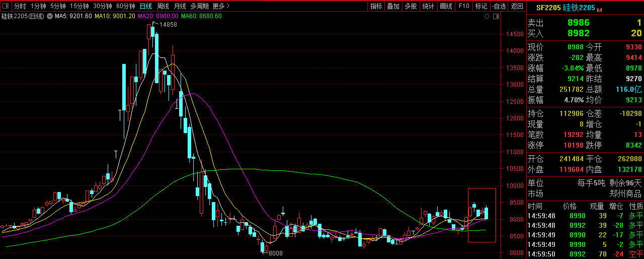
Task: Open the 指标 indicators tool
Action: point(376,6)
